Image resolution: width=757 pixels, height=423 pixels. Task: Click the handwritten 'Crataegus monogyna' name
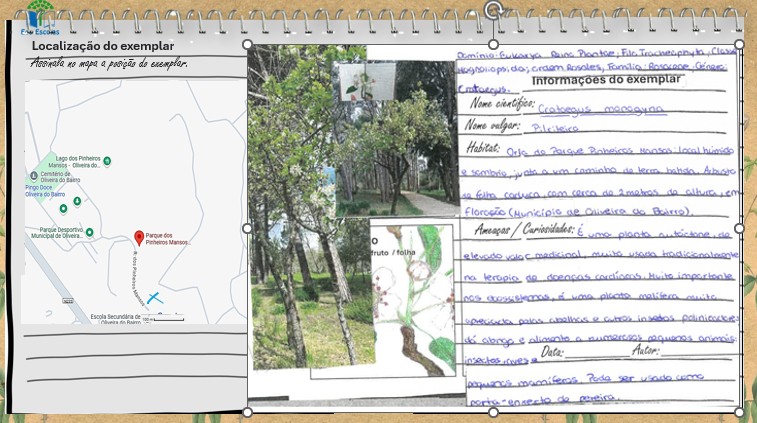pyautogui.click(x=601, y=110)
